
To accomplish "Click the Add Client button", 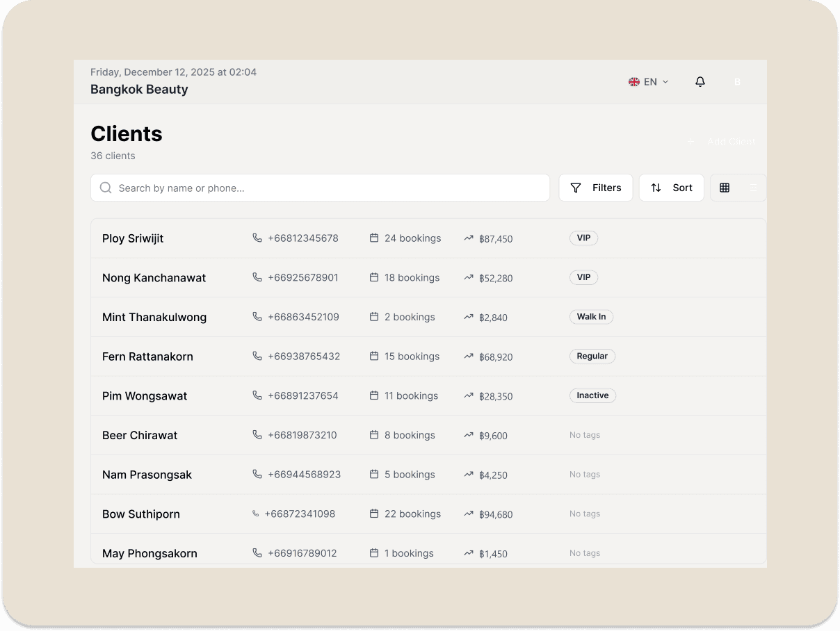I will (722, 141).
